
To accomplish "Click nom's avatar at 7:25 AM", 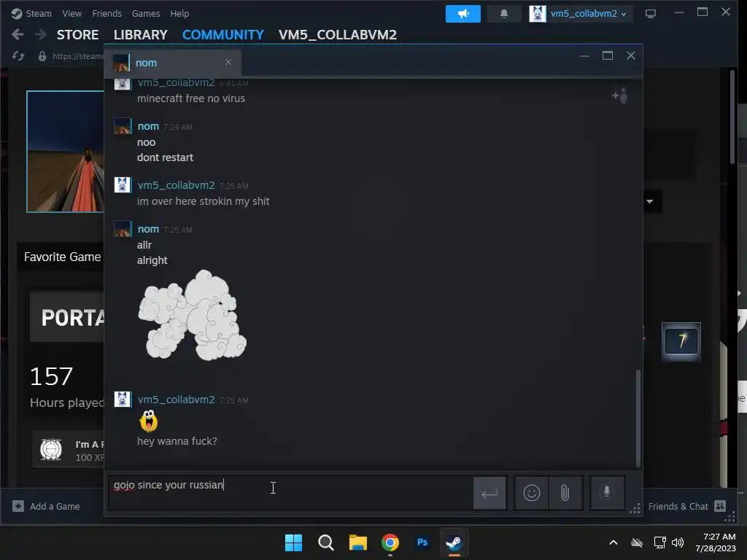I will click(x=123, y=229).
